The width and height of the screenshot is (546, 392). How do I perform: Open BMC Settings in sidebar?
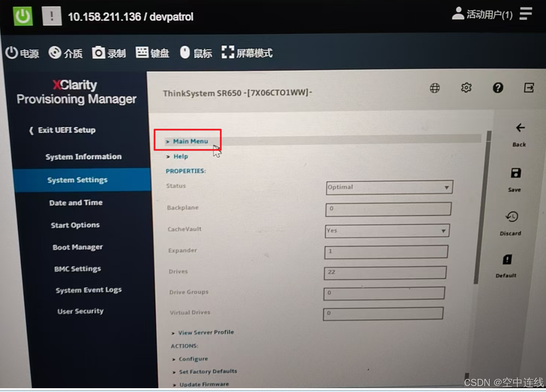pyautogui.click(x=78, y=269)
